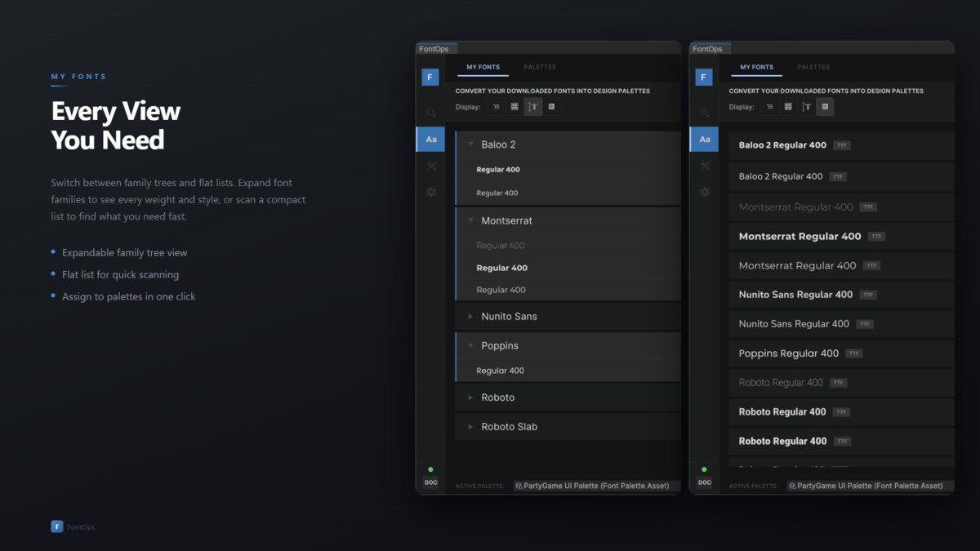
Task: Open search icon in tree view panel sidebar
Action: click(431, 113)
